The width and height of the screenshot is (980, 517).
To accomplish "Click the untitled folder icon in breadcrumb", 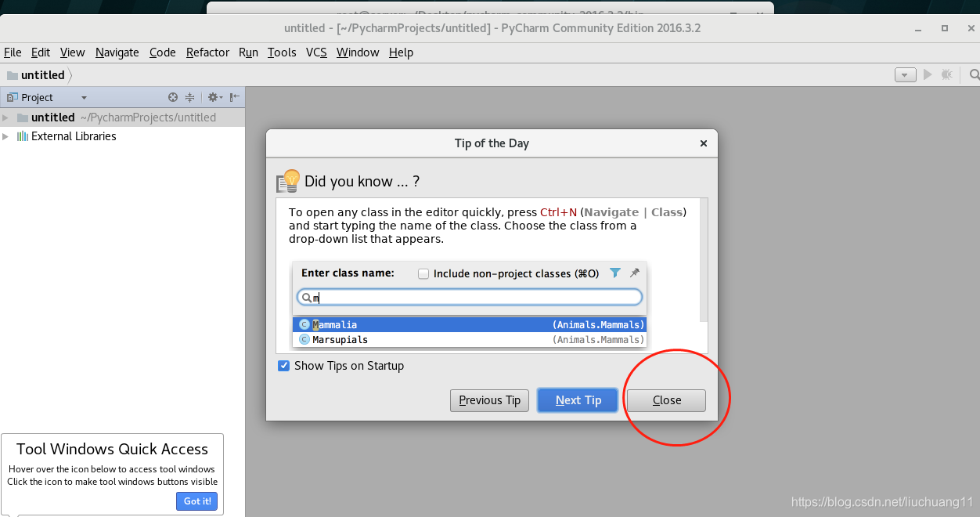I will tap(13, 75).
